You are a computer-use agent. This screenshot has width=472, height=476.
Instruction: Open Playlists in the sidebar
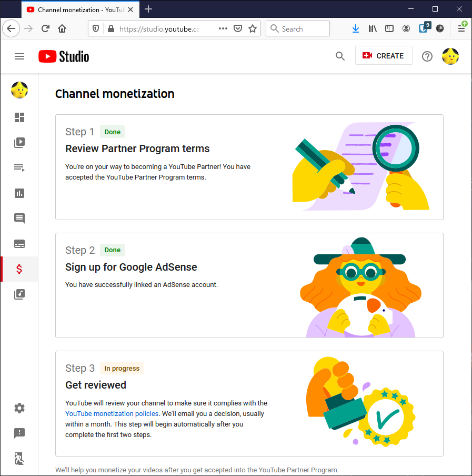(x=19, y=168)
